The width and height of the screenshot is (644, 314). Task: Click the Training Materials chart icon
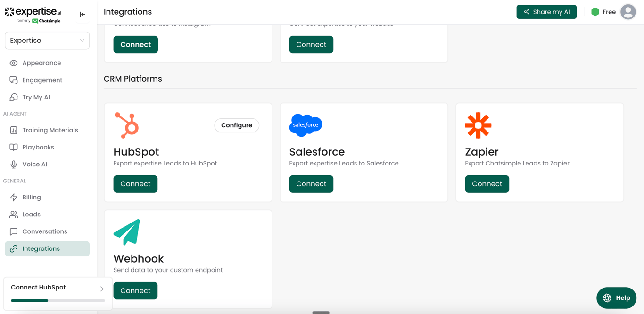[x=14, y=130]
